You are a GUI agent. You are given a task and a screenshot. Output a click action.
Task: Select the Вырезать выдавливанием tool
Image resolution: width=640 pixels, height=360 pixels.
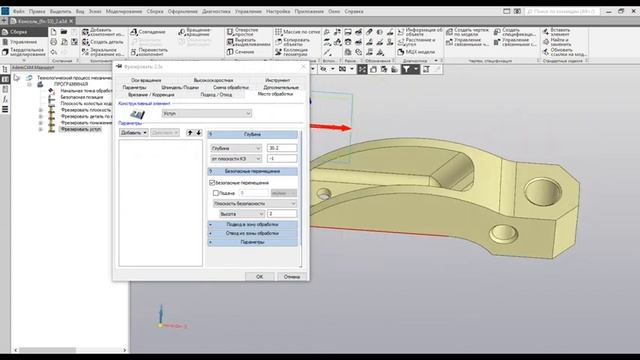248,42
